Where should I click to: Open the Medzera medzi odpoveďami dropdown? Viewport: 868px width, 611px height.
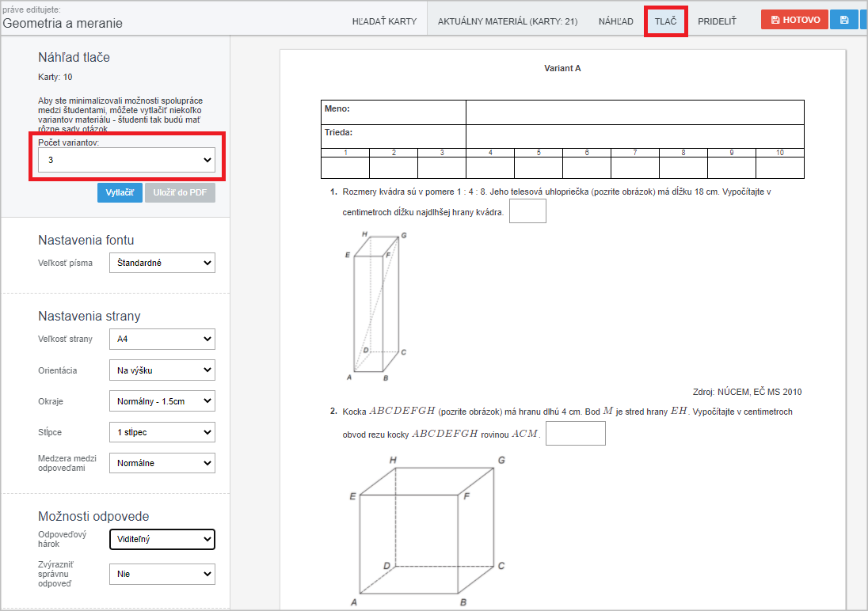click(162, 463)
